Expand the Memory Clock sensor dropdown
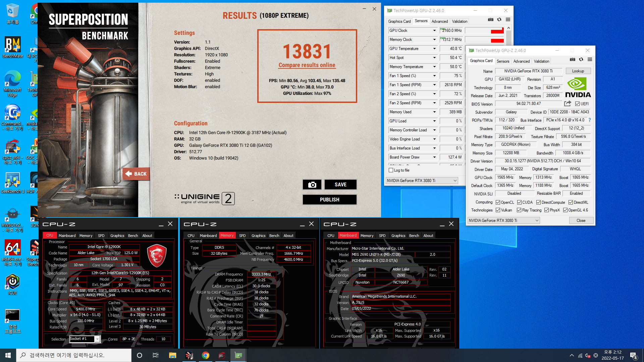This screenshot has width=644, height=362. coord(434,40)
